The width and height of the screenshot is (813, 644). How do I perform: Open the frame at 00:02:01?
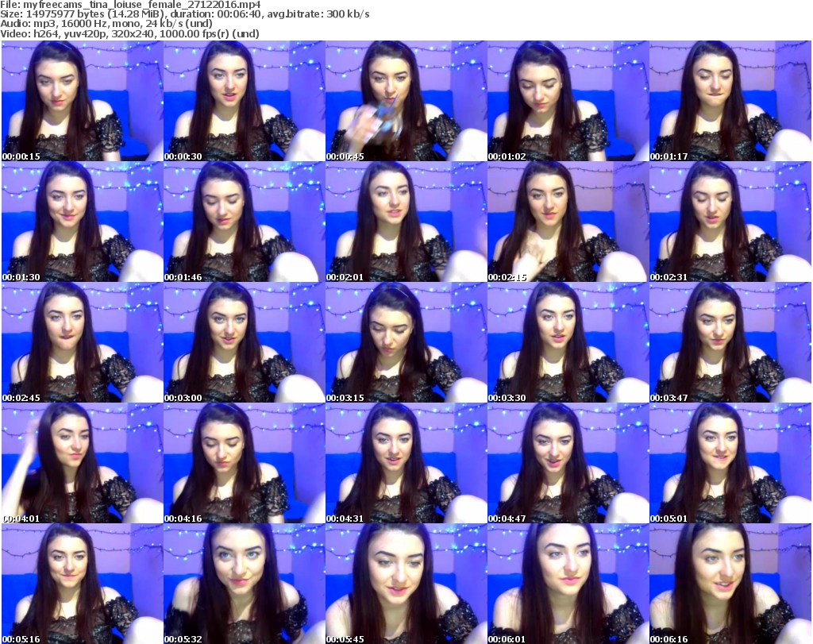click(x=406, y=222)
